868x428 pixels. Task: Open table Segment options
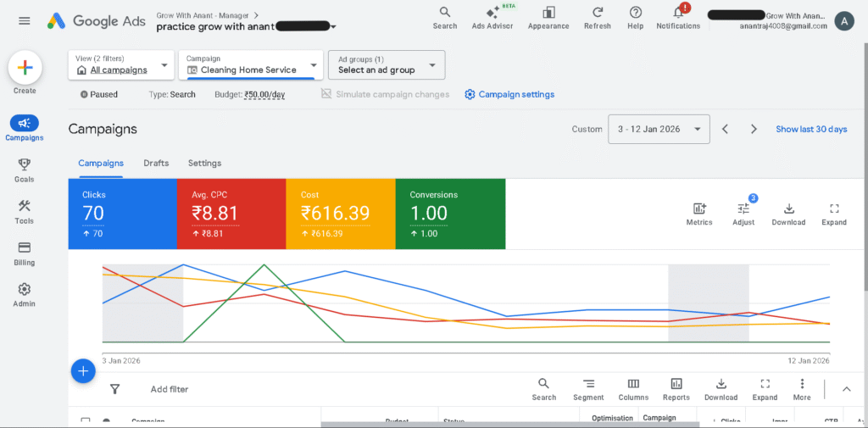click(588, 390)
